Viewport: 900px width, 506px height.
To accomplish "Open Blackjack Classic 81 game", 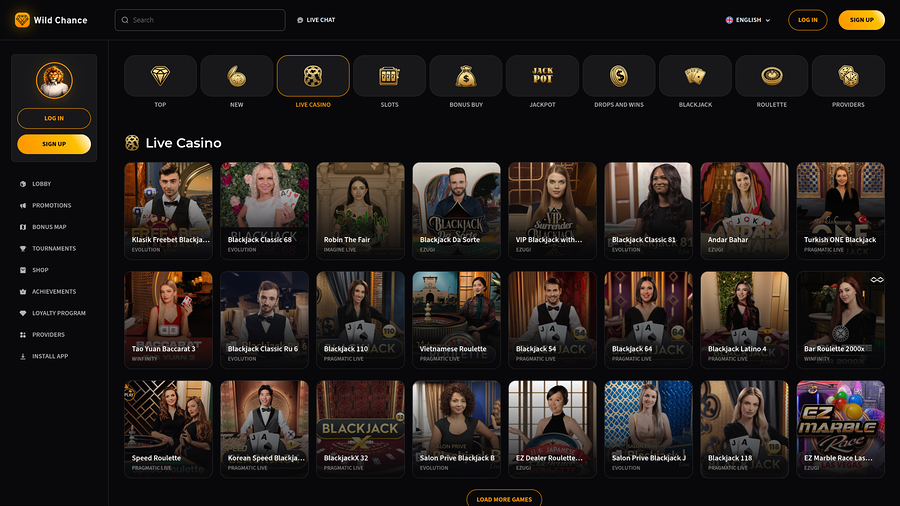I will 649,211.
